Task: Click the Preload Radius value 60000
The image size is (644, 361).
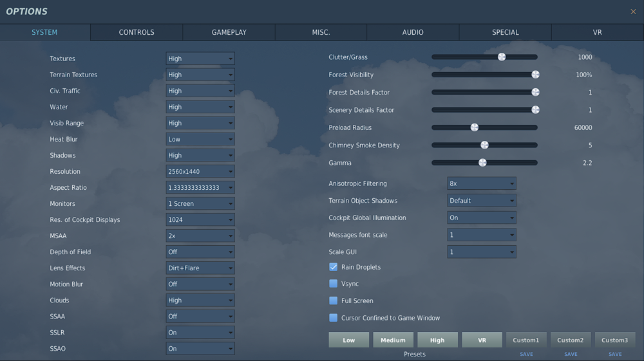Action: point(583,127)
